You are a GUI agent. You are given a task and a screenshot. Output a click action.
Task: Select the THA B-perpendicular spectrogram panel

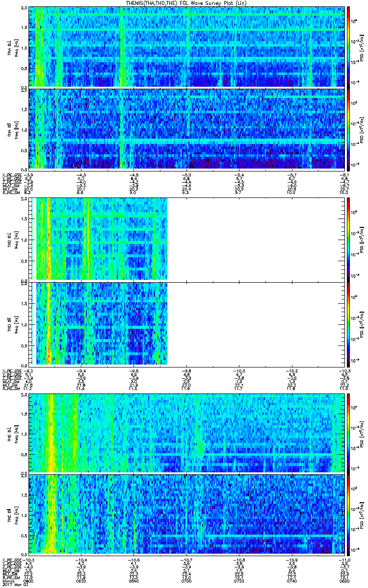(186, 46)
